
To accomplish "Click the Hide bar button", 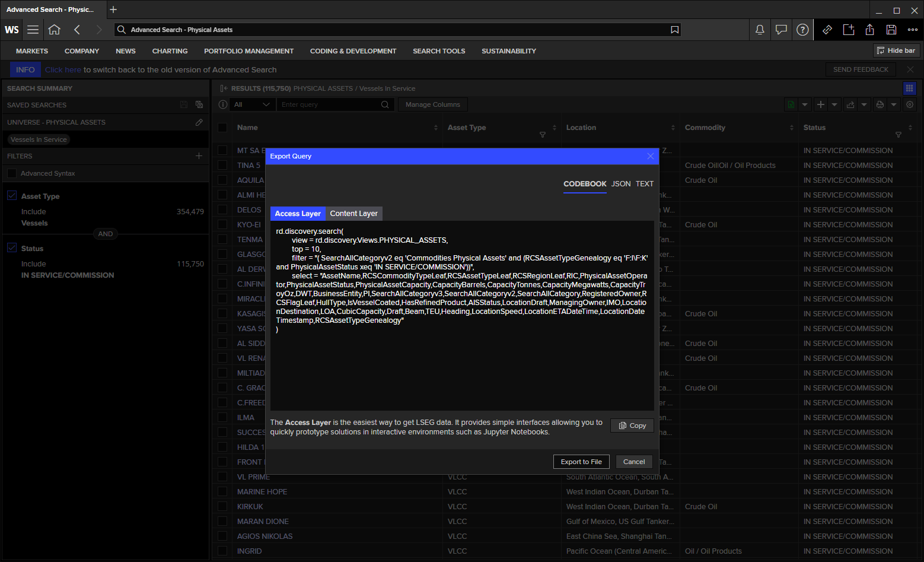I will tap(896, 50).
